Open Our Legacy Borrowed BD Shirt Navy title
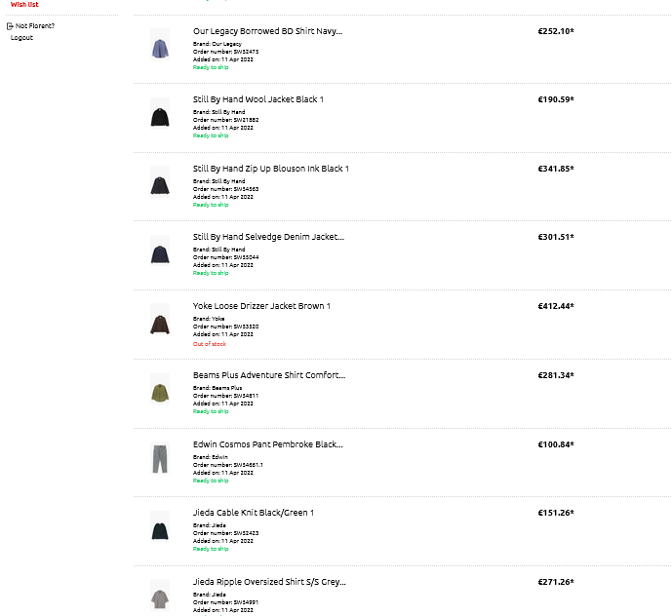This screenshot has height=616, width=672. pos(267,31)
